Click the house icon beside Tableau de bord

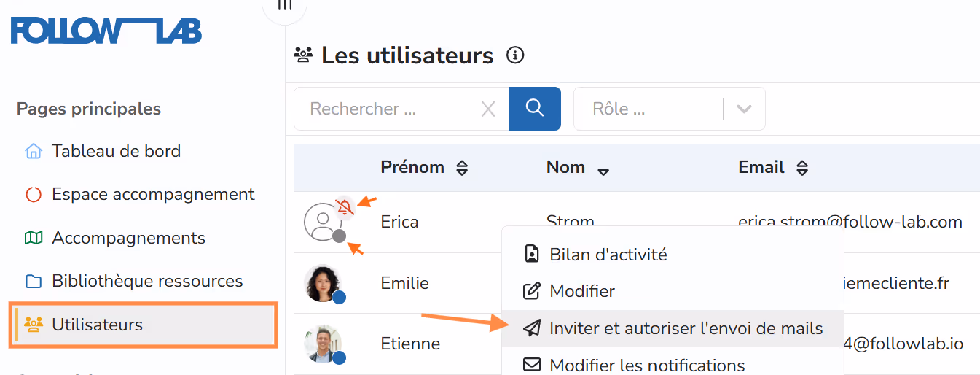click(x=34, y=152)
